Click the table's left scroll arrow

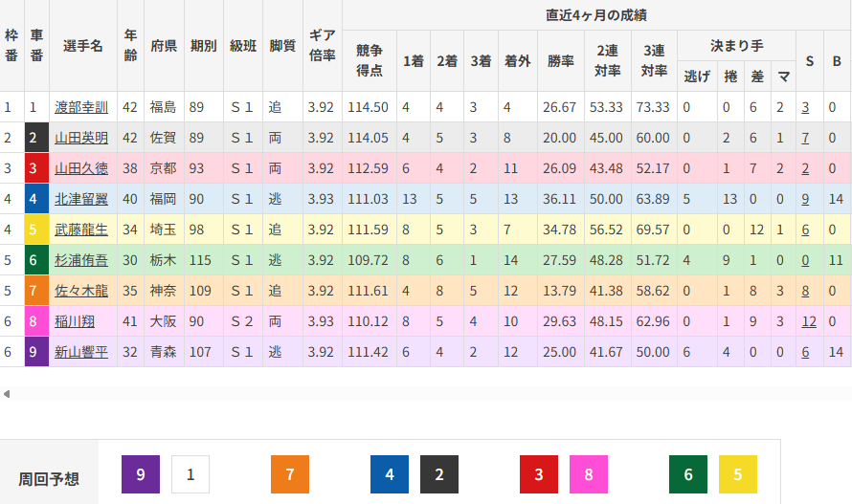point(7,393)
